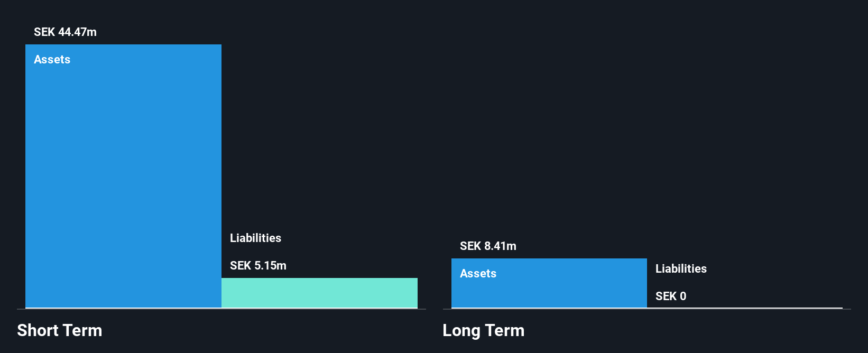Select the teal Short Term Liabilities bar

(319, 293)
